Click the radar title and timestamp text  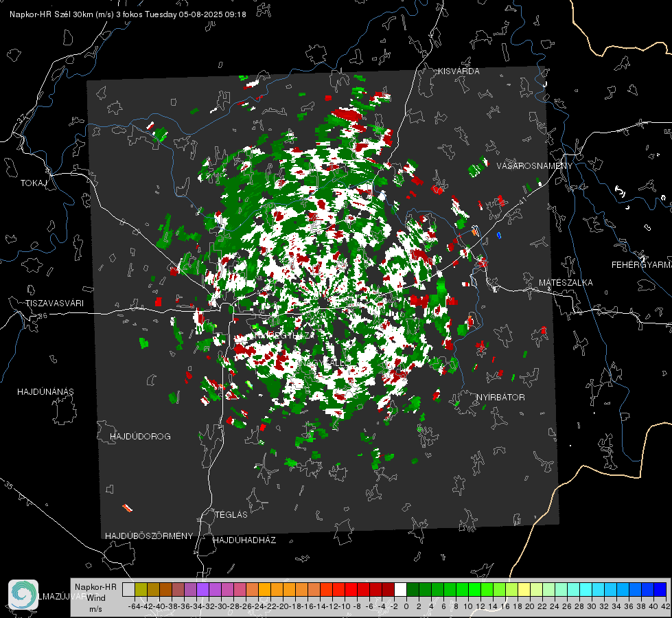tap(128, 14)
